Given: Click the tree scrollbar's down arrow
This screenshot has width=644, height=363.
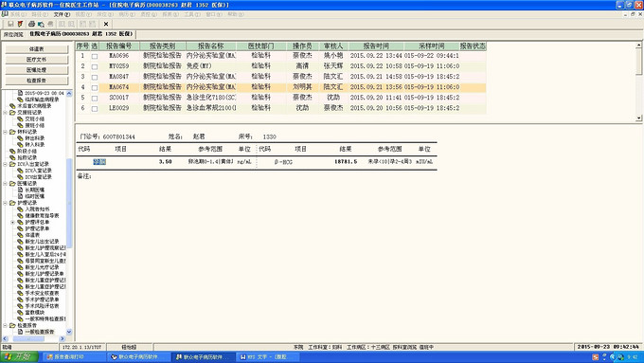Looking at the screenshot, I should tap(69, 332).
